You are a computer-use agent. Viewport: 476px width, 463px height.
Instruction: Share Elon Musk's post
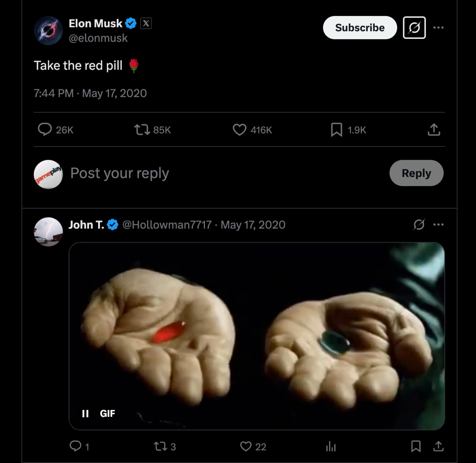(x=434, y=130)
